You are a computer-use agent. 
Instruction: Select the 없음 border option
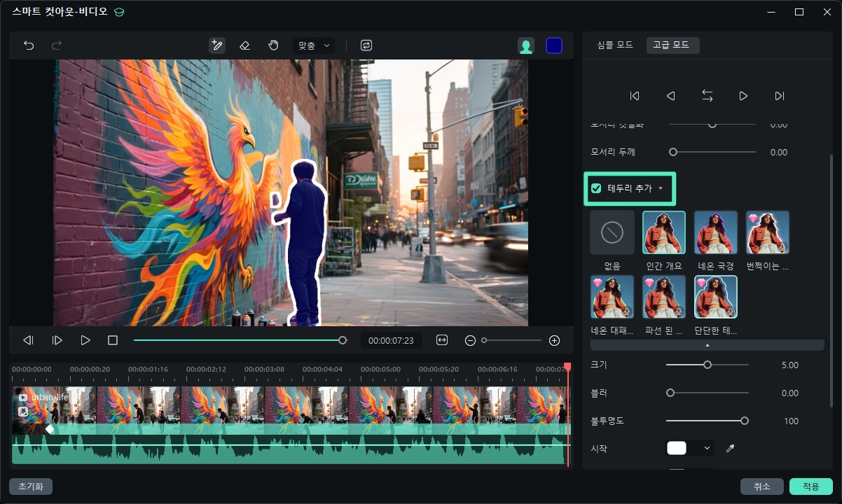point(612,232)
